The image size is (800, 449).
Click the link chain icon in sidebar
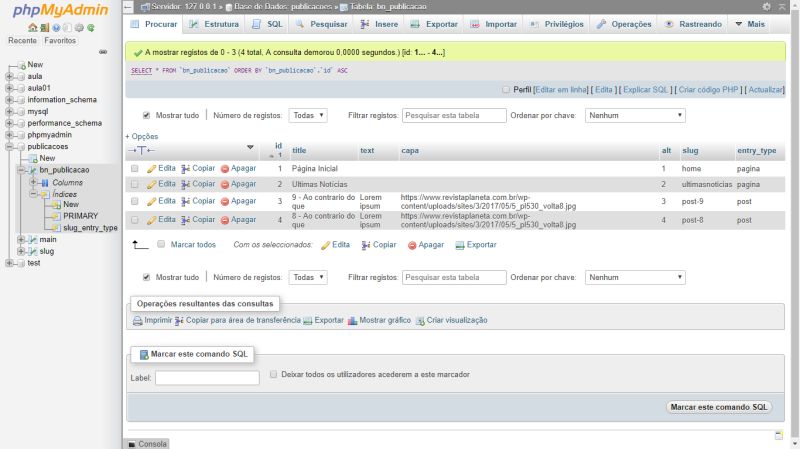[x=103, y=52]
